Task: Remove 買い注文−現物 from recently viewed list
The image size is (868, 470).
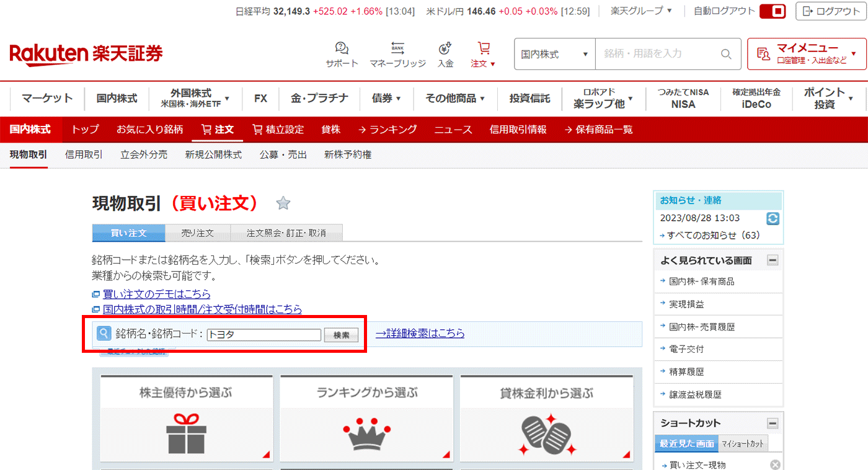Action: tap(775, 465)
